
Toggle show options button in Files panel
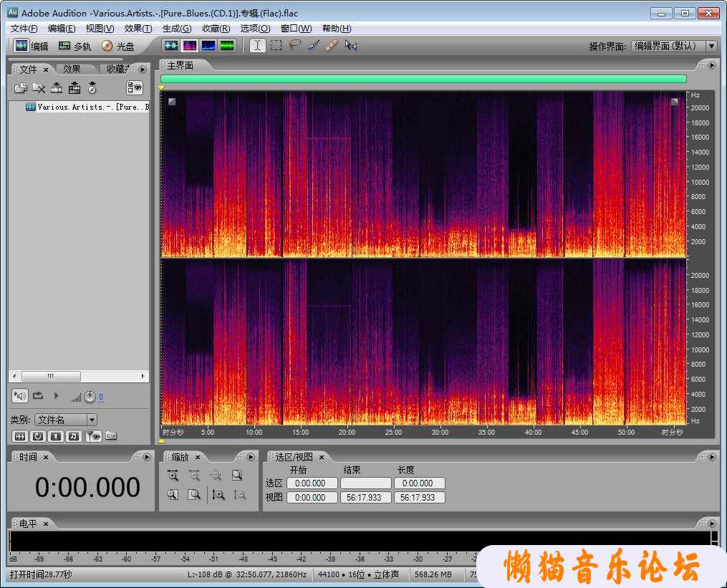tap(135, 87)
